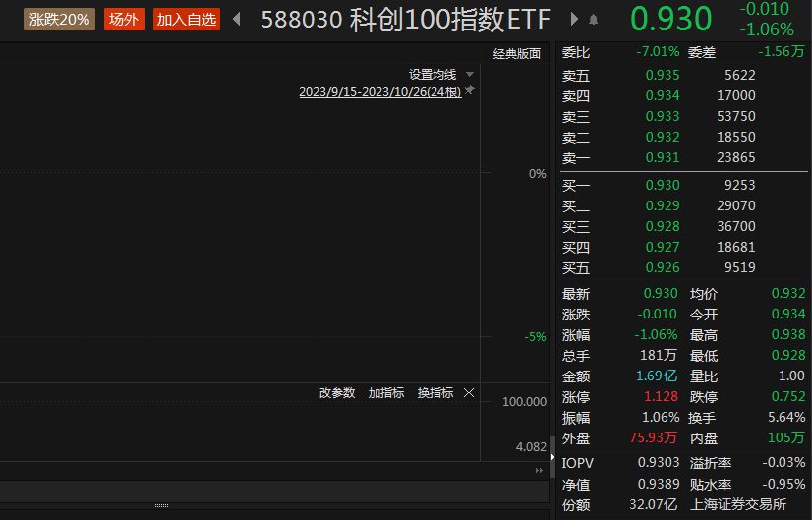Viewport: 812px width, 520px height.
Task: Select 买一 price 0.930
Action: 663,186
